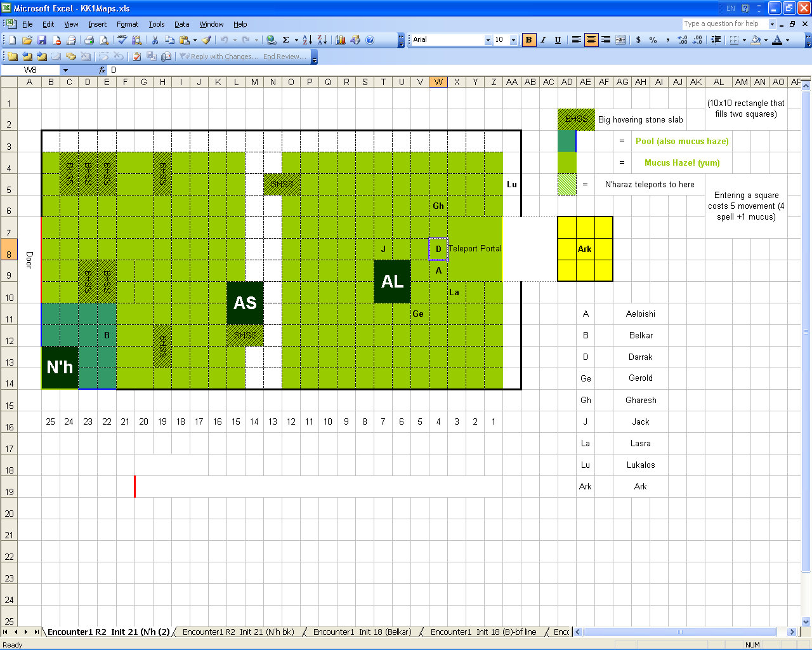This screenshot has height=650, width=812.
Task: Switch to Encounter1 Init 18 (Belkar) sheet
Action: pyautogui.click(x=362, y=632)
